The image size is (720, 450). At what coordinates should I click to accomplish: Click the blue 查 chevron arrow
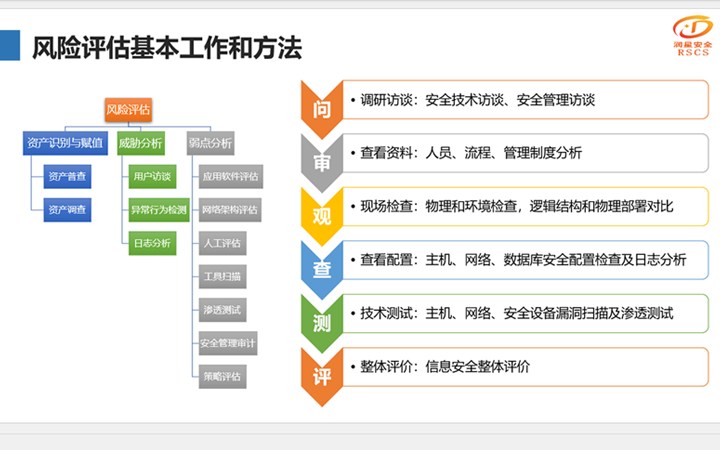tap(322, 269)
